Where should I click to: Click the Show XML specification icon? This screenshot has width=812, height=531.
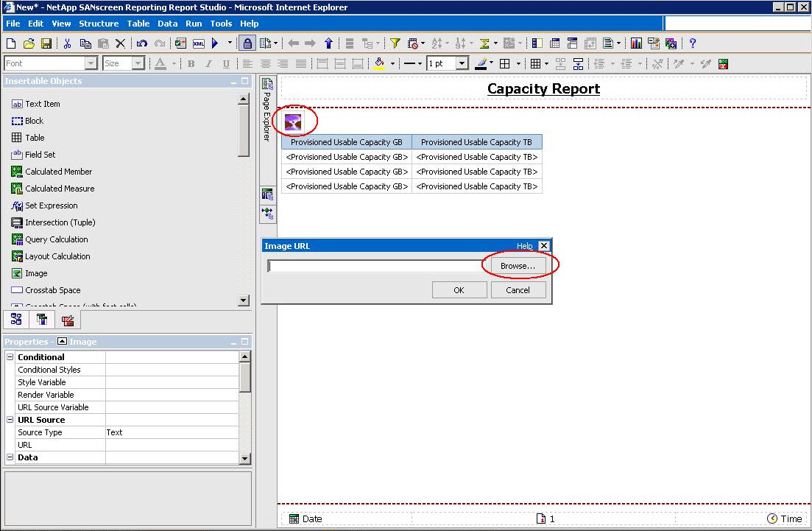click(x=198, y=43)
